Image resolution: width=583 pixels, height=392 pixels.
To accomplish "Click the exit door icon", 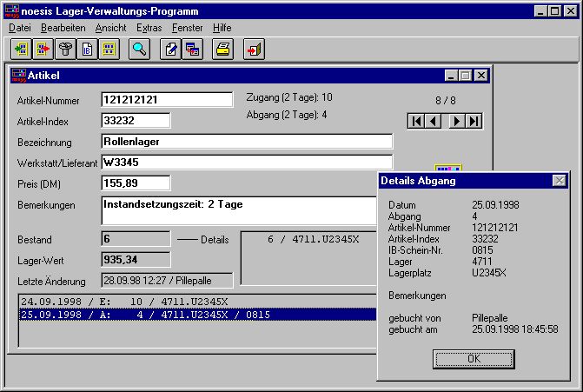I will point(254,49).
